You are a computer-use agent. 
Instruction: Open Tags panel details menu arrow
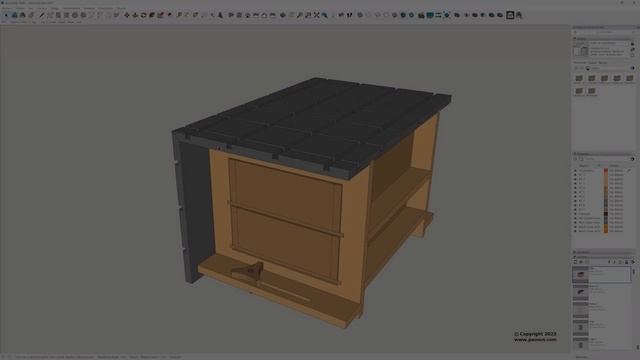(632, 159)
